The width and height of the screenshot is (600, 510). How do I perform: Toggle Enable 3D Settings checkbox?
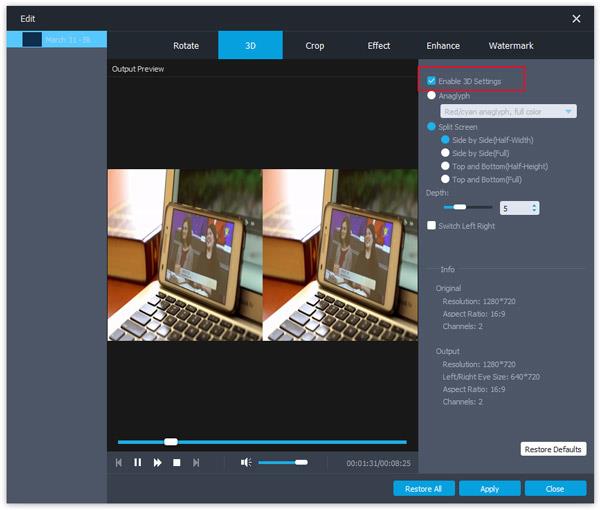tap(431, 81)
